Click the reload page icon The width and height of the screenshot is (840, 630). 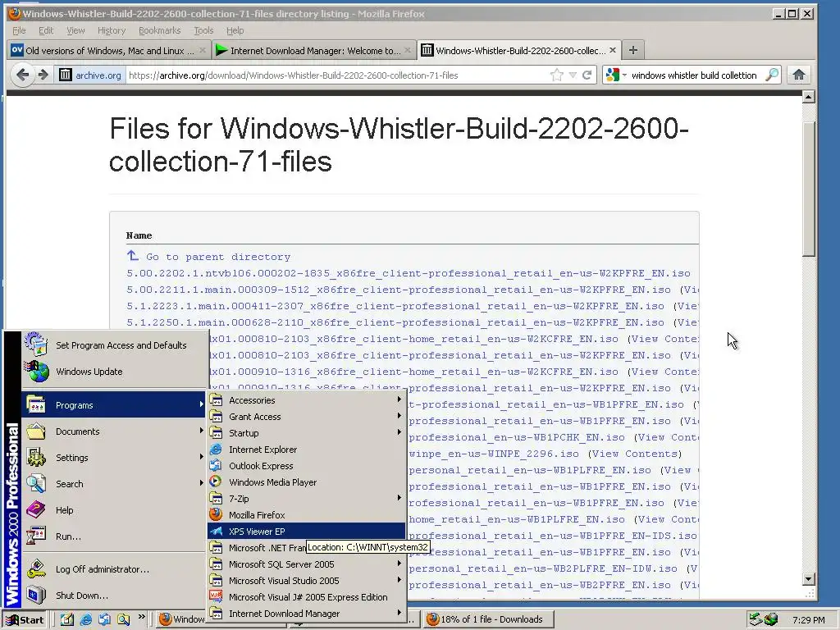pos(587,75)
